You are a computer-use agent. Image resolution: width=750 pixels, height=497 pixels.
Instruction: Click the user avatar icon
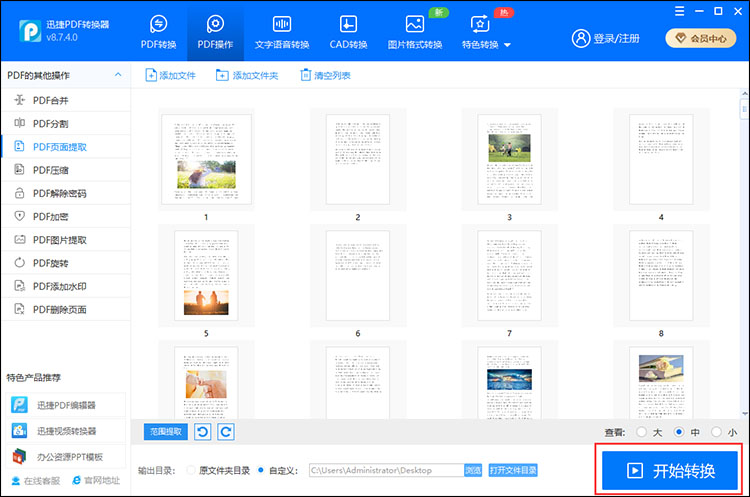[x=581, y=38]
